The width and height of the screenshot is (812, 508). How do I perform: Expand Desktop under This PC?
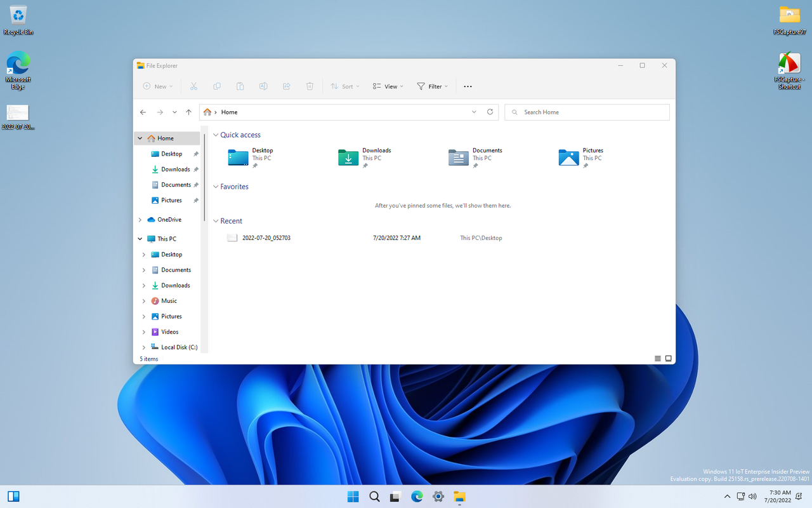click(x=144, y=255)
